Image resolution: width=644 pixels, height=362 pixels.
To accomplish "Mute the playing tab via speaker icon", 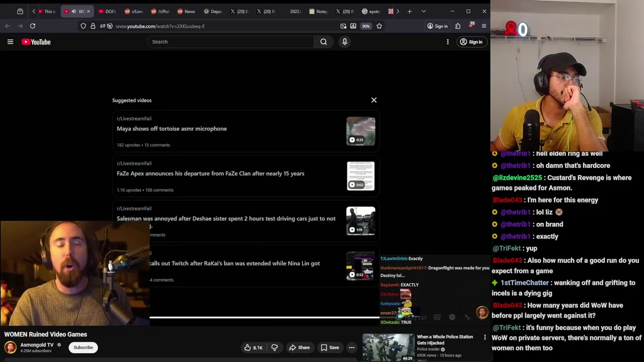I will pyautogui.click(x=74, y=11).
